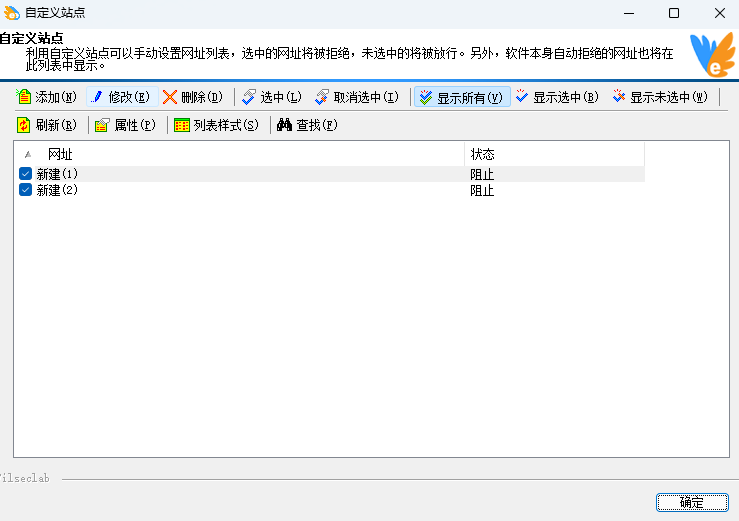
Task: Click 阻止 status of 新建(2)
Action: coord(482,190)
